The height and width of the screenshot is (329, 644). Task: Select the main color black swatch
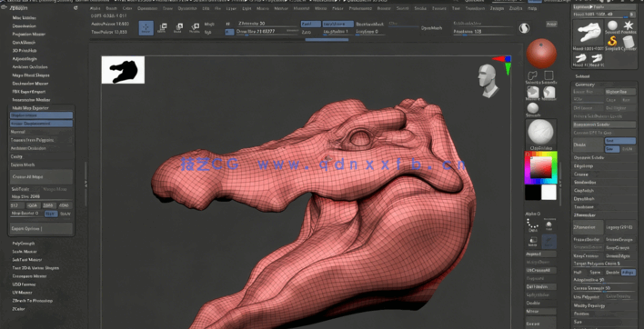(533, 192)
